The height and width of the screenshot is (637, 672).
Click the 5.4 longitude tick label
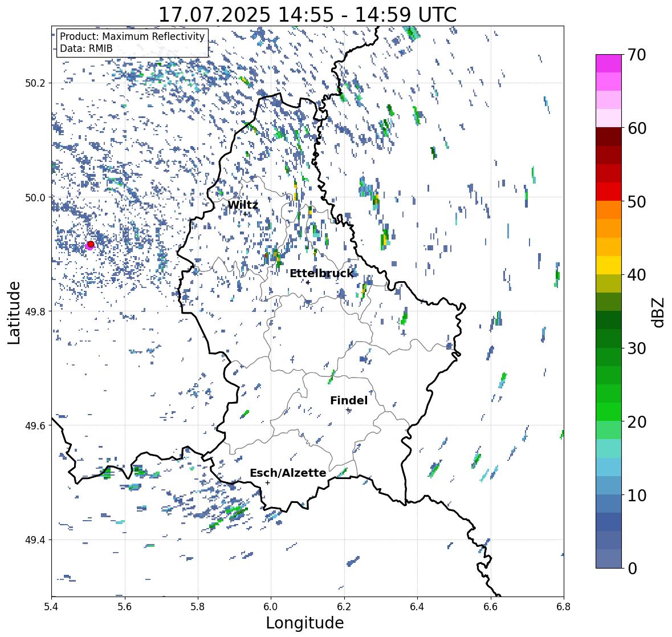(51, 606)
